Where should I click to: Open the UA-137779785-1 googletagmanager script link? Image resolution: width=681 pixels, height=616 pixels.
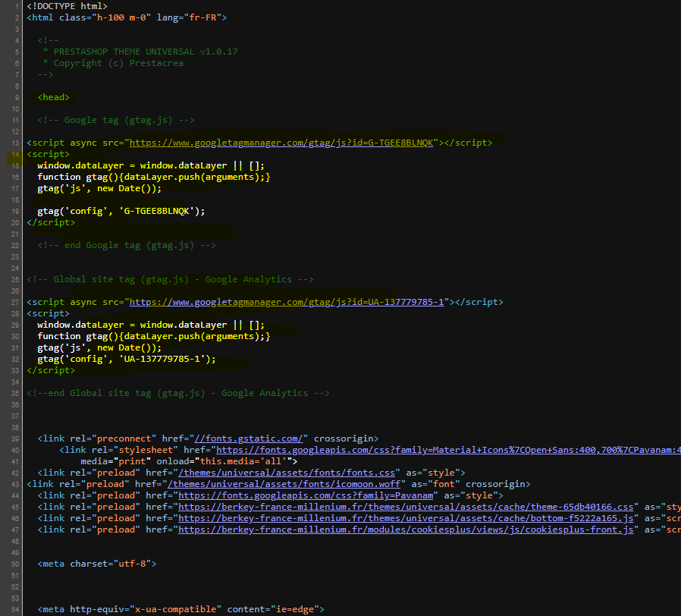(x=287, y=302)
